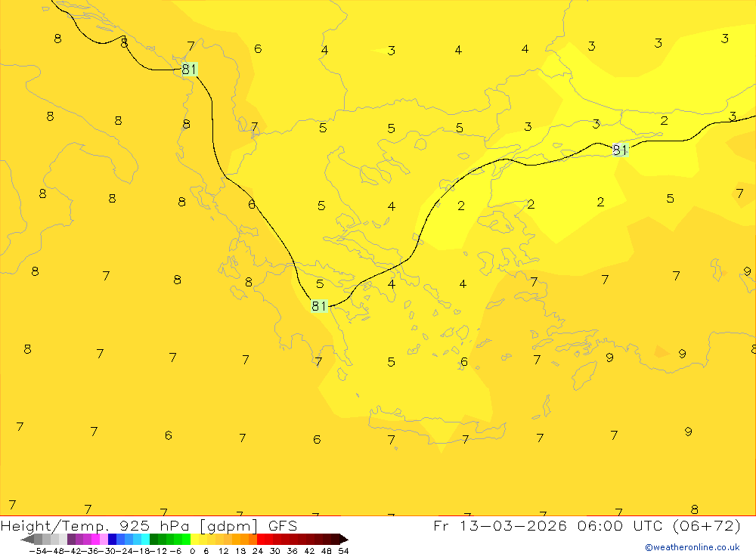
Task: Click the -12 legend scale value
Action: coord(159,551)
